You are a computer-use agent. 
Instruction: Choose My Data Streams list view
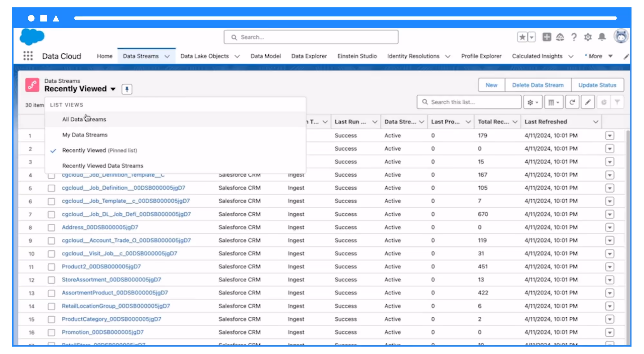[175, 135]
